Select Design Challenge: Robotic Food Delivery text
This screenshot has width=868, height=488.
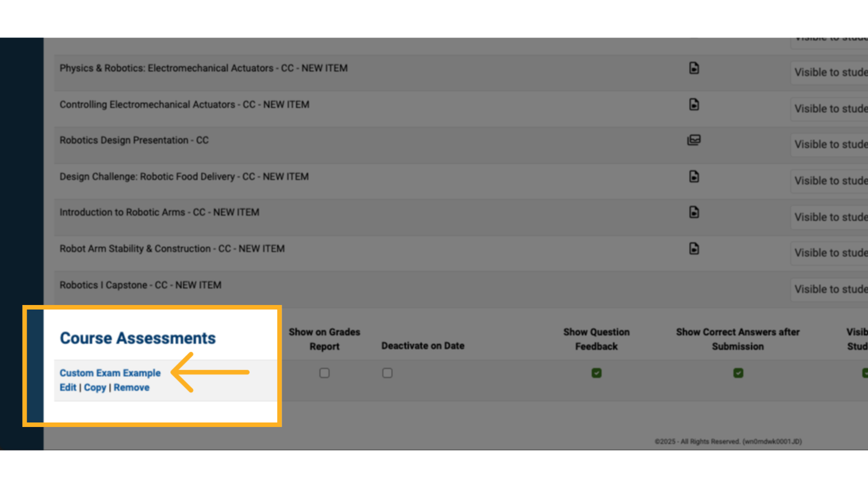point(184,177)
